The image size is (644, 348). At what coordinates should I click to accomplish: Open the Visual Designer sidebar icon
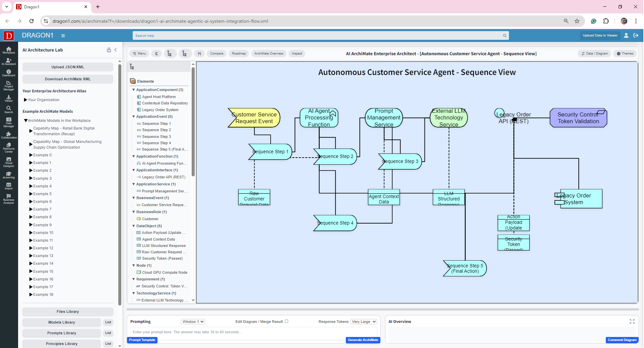9,162
